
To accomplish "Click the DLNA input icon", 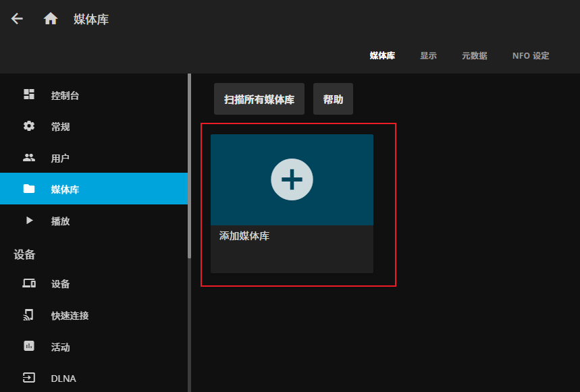I will pyautogui.click(x=29, y=378).
